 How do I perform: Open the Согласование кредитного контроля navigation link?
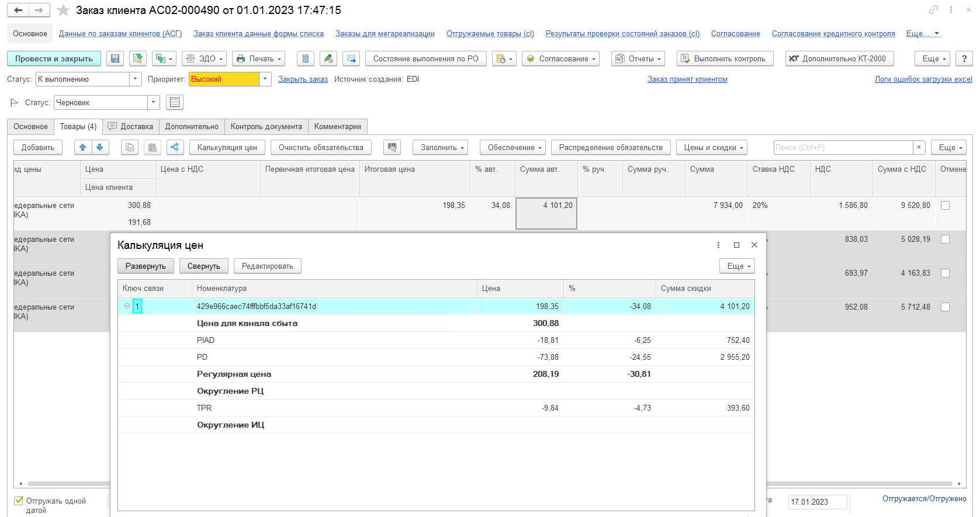[833, 33]
